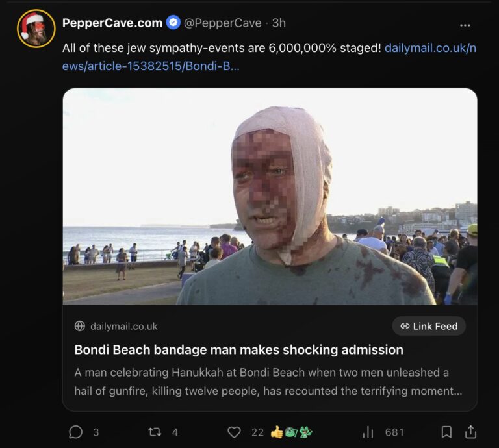
Task: Click the Bondi Beach bandage man headline
Action: click(x=238, y=349)
